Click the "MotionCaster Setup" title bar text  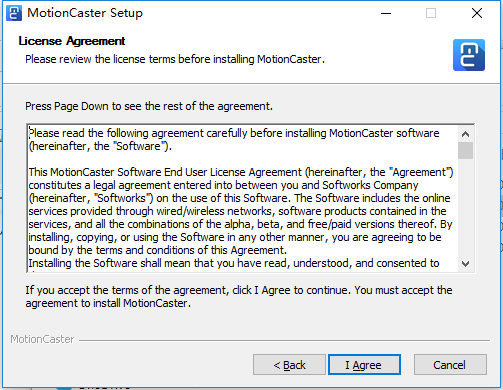pyautogui.click(x=85, y=13)
